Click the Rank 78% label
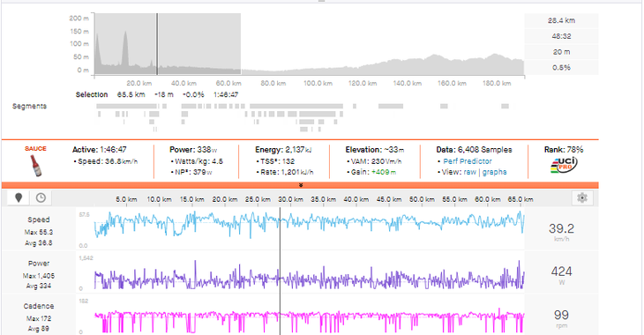Viewport: 644px width, 335px height. coord(564,150)
